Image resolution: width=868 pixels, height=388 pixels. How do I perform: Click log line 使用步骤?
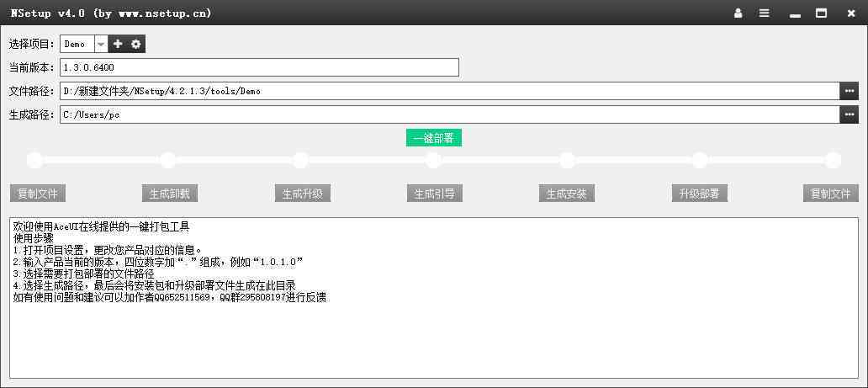point(33,239)
